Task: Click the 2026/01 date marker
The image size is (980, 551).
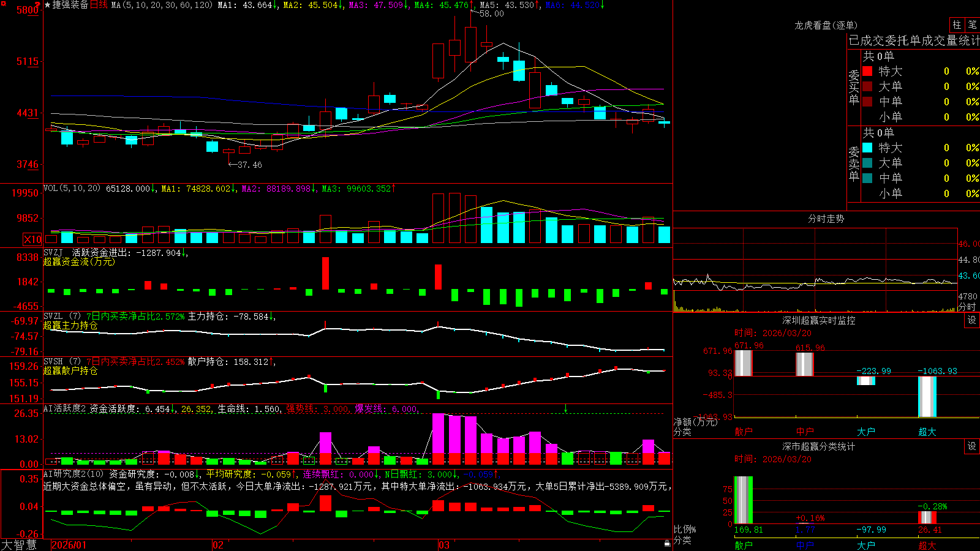Action: 69,545
